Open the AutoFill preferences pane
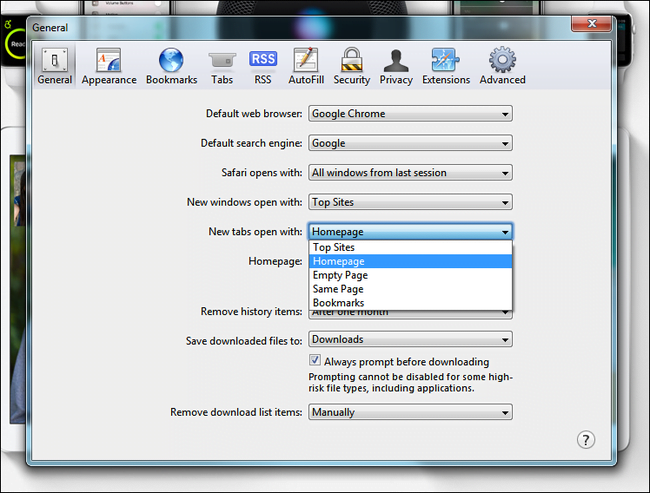 (306, 66)
